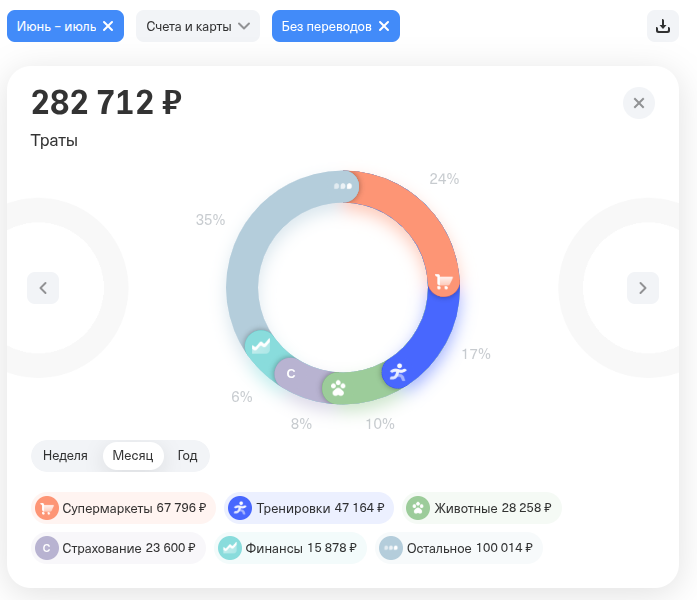
Task: Go to the previous period chart
Action: (x=43, y=288)
